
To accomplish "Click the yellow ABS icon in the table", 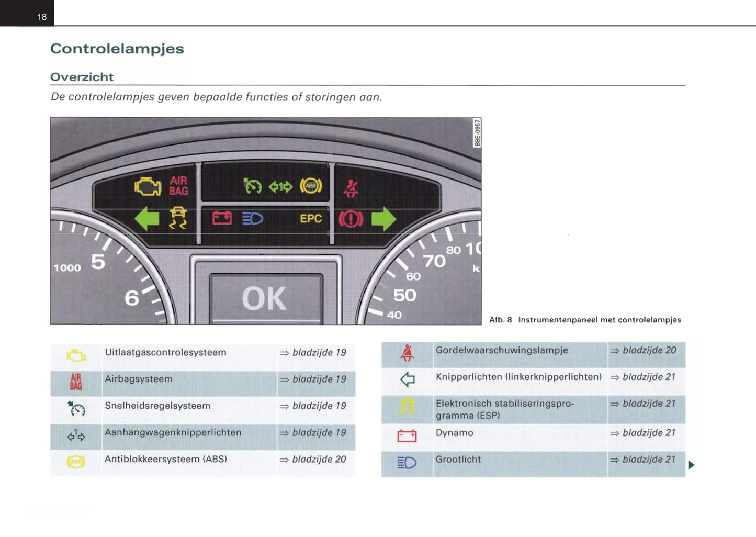I will [x=76, y=462].
